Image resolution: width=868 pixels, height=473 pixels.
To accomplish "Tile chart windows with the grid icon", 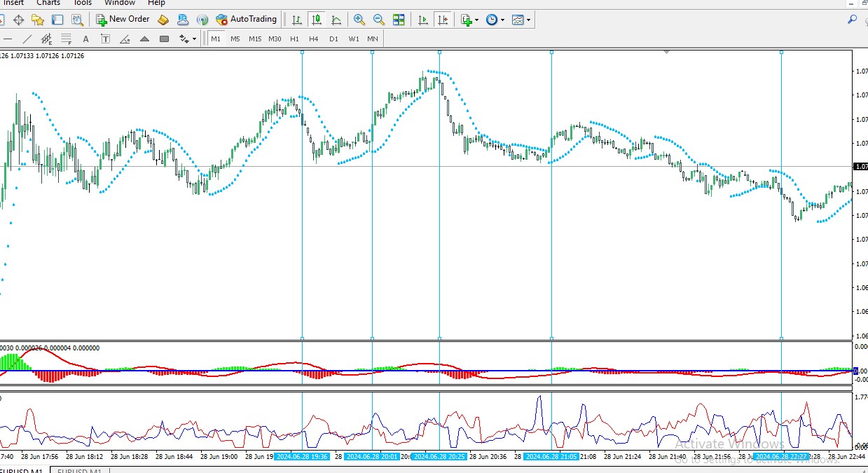I will point(399,20).
